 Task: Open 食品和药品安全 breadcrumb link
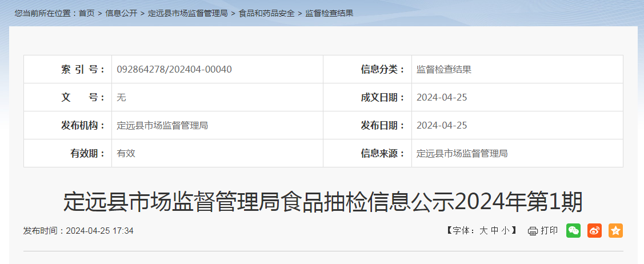pos(266,13)
